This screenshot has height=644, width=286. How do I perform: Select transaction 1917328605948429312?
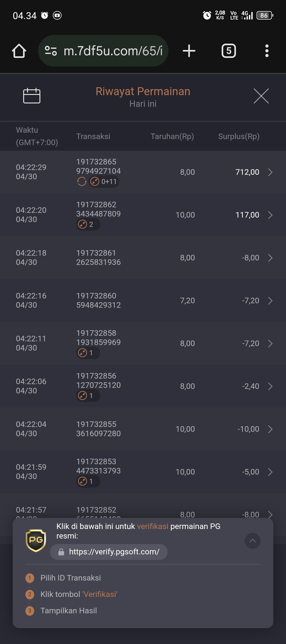tap(98, 300)
